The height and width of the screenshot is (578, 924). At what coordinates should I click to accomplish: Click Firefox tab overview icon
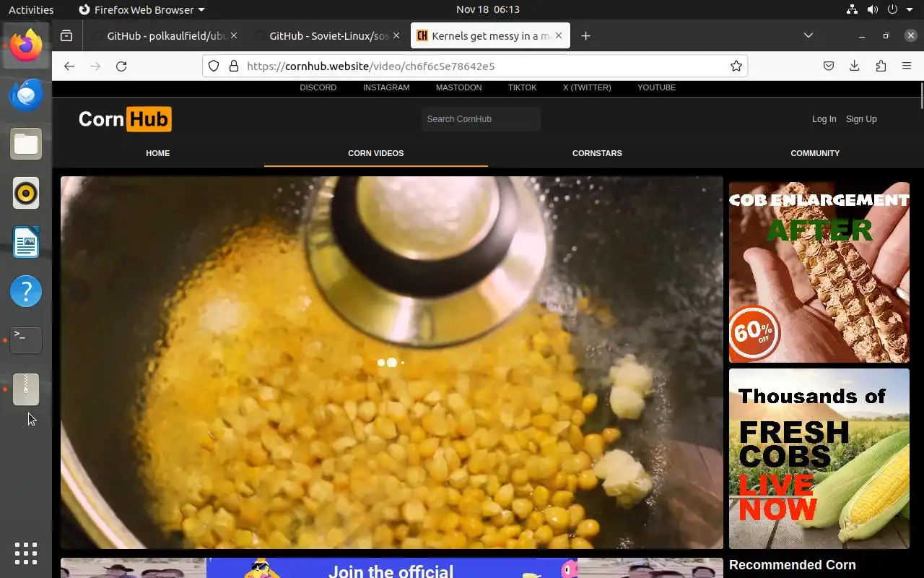point(66,35)
